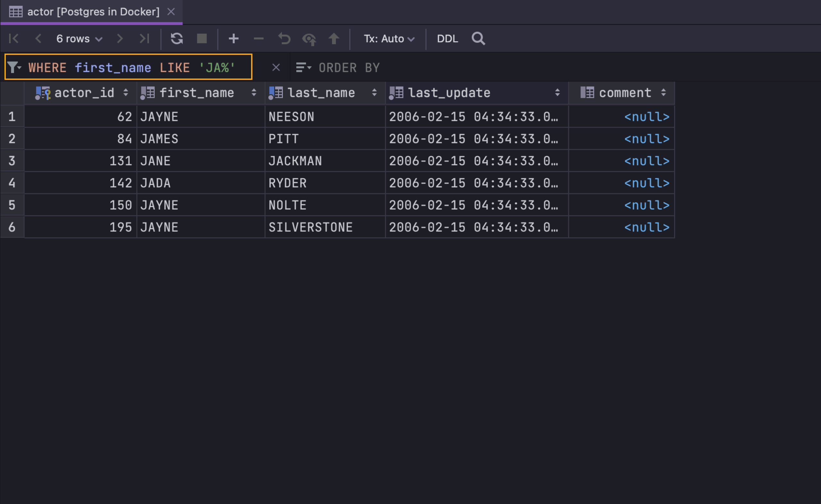Expand the 6 rows page size dropdown
Screen dimensions: 821x504
point(79,39)
